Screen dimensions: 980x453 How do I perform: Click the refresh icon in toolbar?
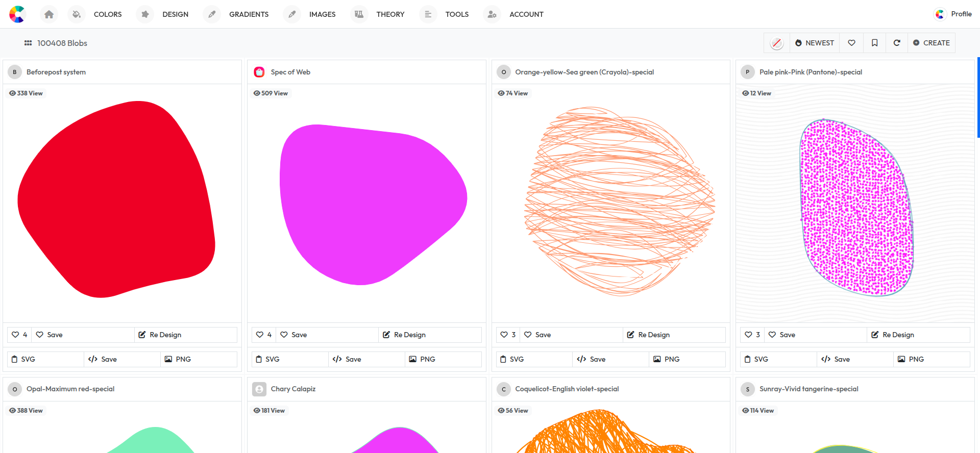tap(897, 43)
